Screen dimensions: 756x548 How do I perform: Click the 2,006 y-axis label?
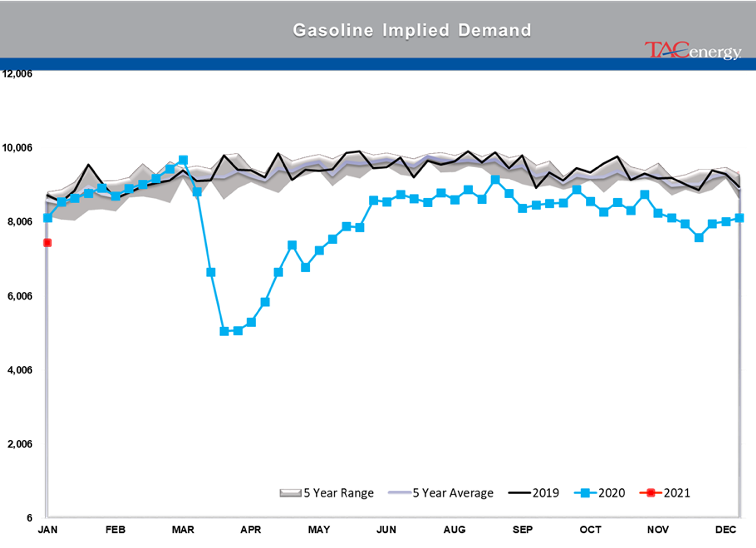[20, 444]
